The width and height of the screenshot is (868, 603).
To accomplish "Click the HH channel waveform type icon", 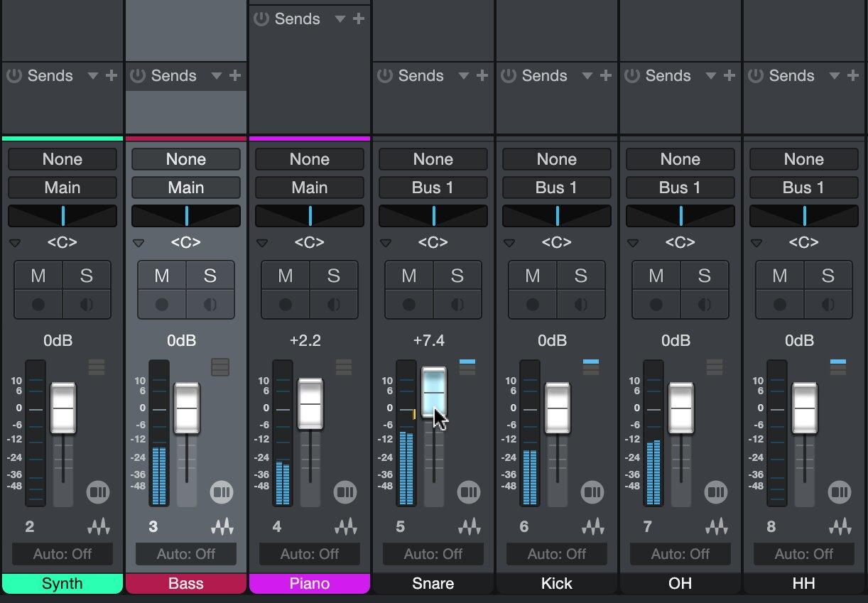I will pyautogui.click(x=840, y=526).
